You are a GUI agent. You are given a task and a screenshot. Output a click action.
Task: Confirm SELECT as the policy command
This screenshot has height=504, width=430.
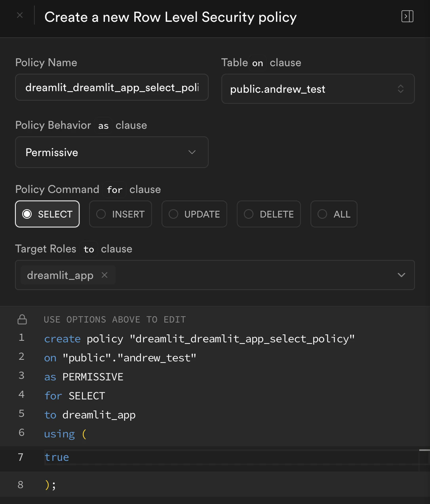(47, 214)
